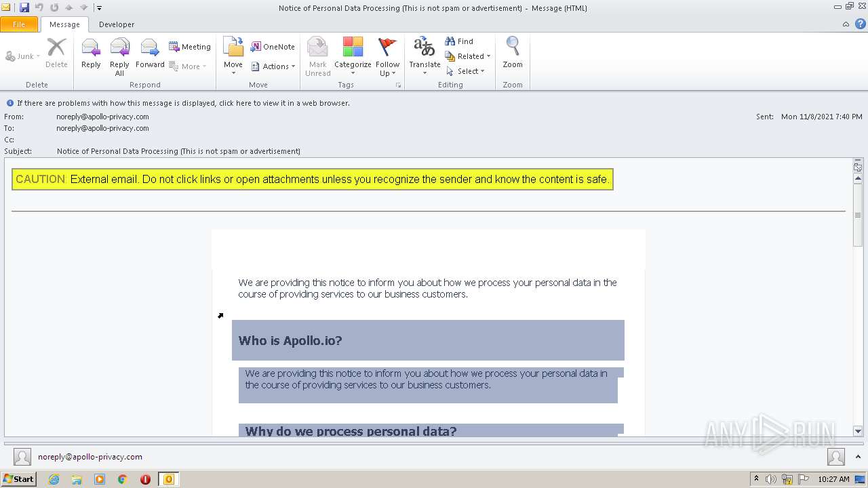Image resolution: width=868 pixels, height=488 pixels.
Task: Send message to OneNote
Action: (x=273, y=47)
